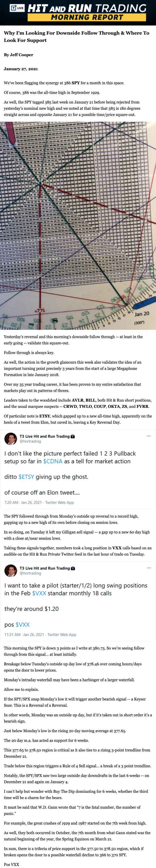The height and width of the screenshot is (868, 156).
Task: Click the $VXX cashtag after "pos"
Action: pos(23,624)
